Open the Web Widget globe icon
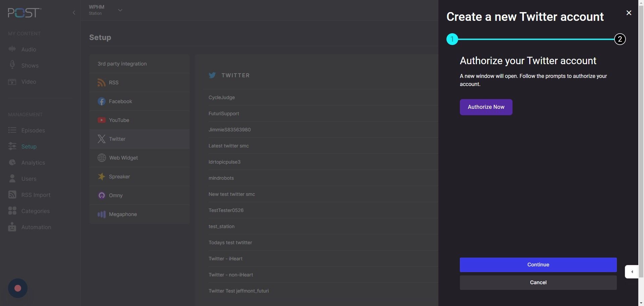Viewport: 644px width, 306px height. pyautogui.click(x=102, y=158)
